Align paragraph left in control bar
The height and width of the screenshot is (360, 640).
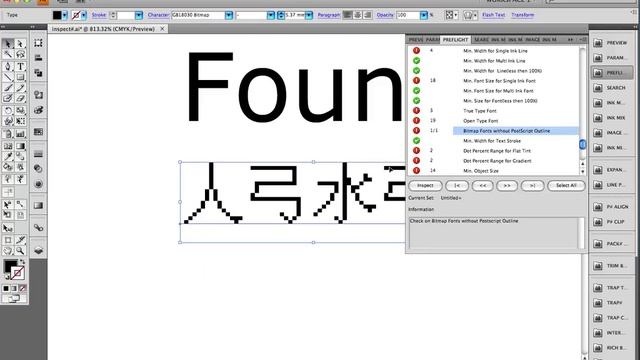tap(347, 15)
